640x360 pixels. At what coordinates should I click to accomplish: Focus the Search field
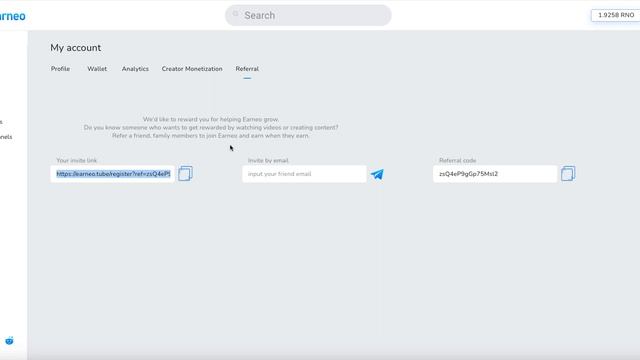[x=308, y=16]
